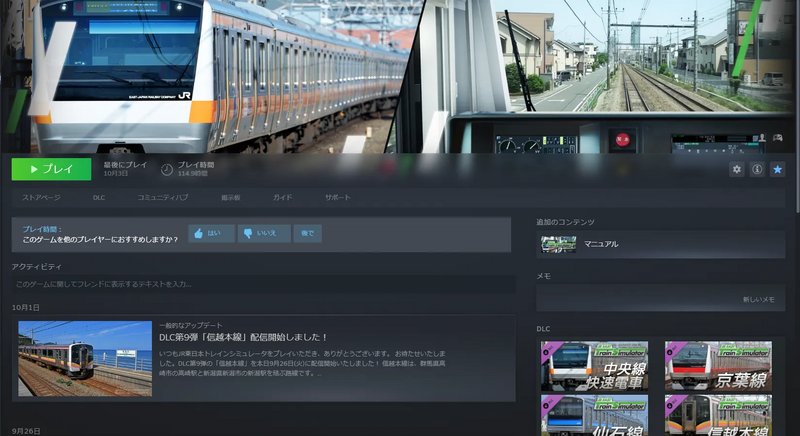Click the 後で button

[307, 234]
